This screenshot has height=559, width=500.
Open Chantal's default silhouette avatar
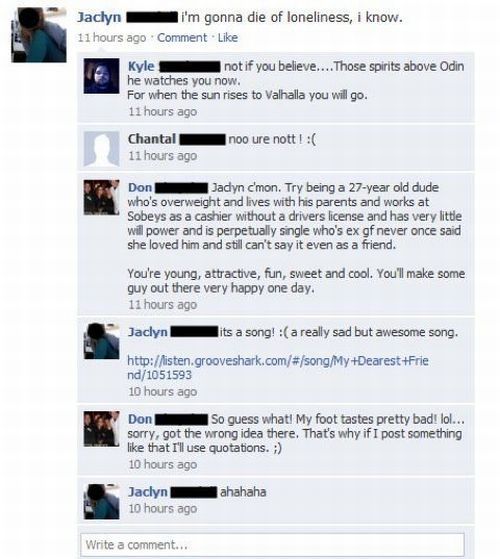102,149
